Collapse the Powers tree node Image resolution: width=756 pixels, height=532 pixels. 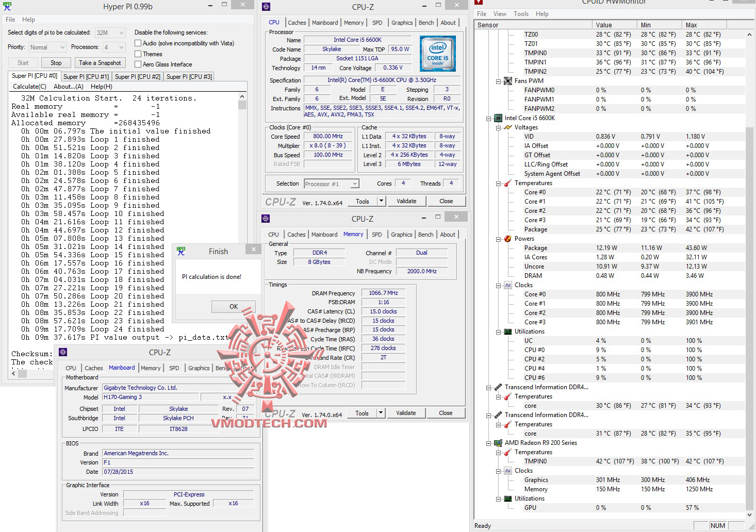(498, 239)
